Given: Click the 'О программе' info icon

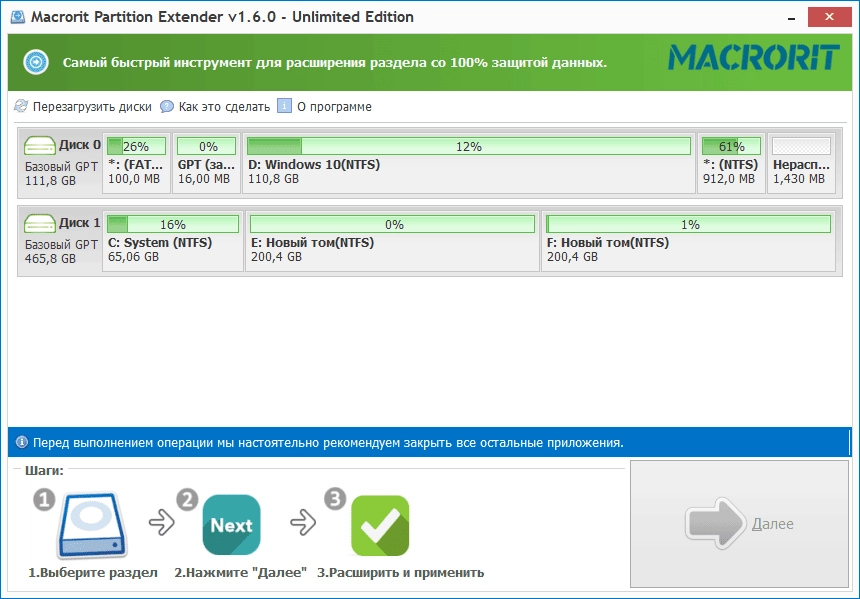Looking at the screenshot, I should pos(284,106).
